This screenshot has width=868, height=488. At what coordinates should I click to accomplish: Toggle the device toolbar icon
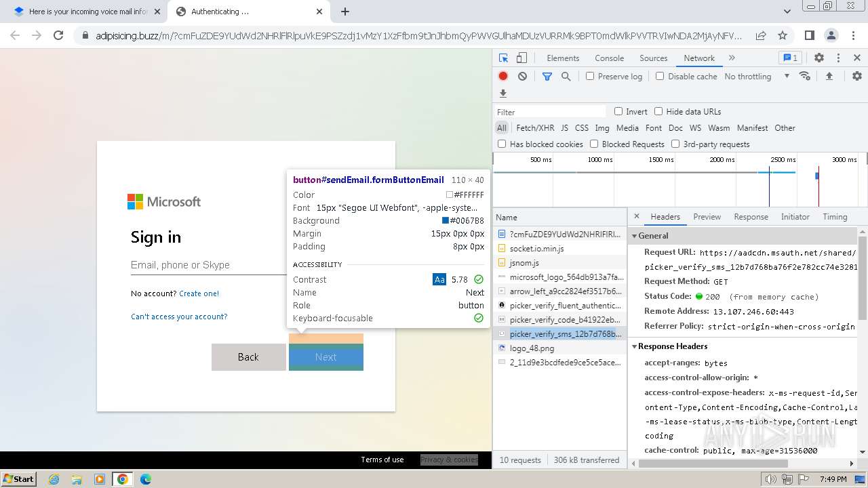[521, 58]
